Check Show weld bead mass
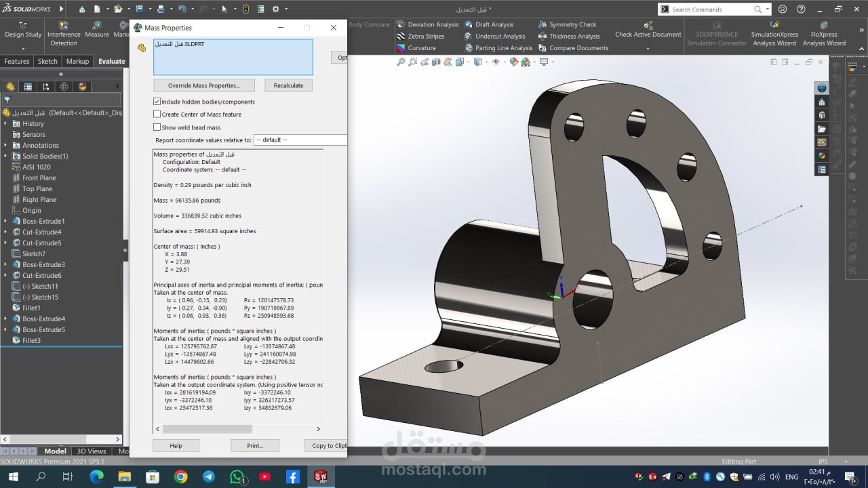868x488 pixels. pos(157,127)
